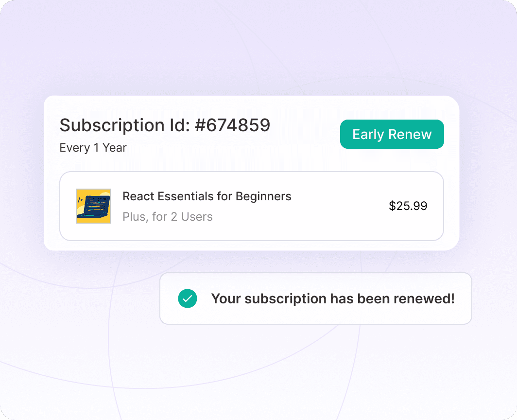Click the check mark inside the teal circle
Screen dimensions: 517x420
(x=187, y=298)
